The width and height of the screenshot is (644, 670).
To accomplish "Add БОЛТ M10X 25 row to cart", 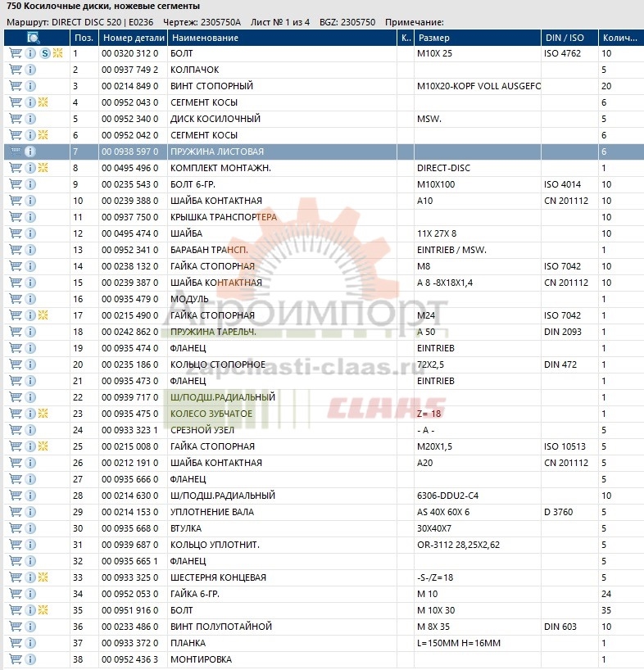I will 16,53.
